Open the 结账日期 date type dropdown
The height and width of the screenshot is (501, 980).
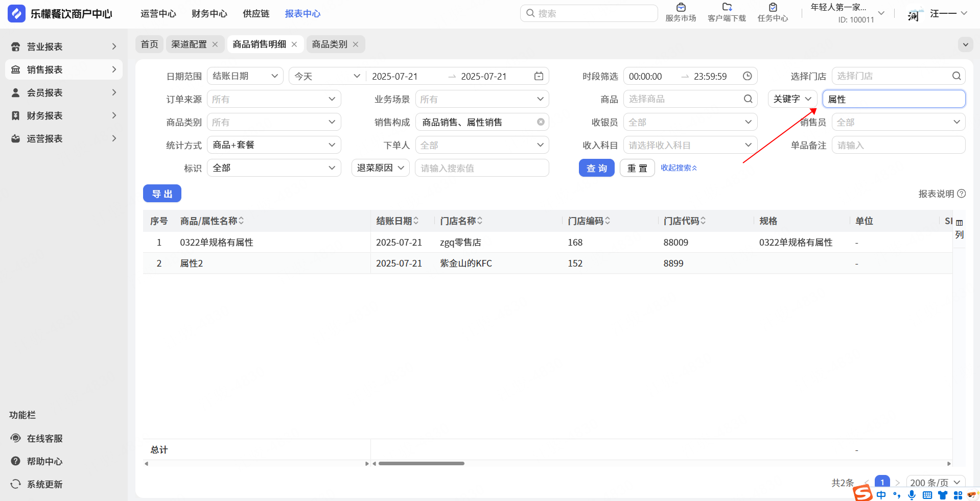[245, 76]
